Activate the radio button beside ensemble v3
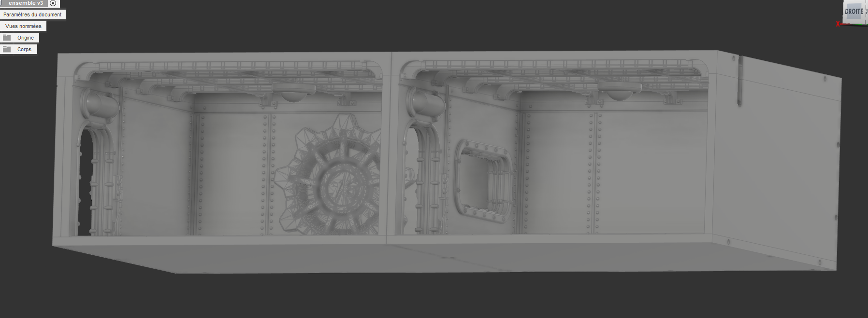868x318 pixels. point(53,3)
